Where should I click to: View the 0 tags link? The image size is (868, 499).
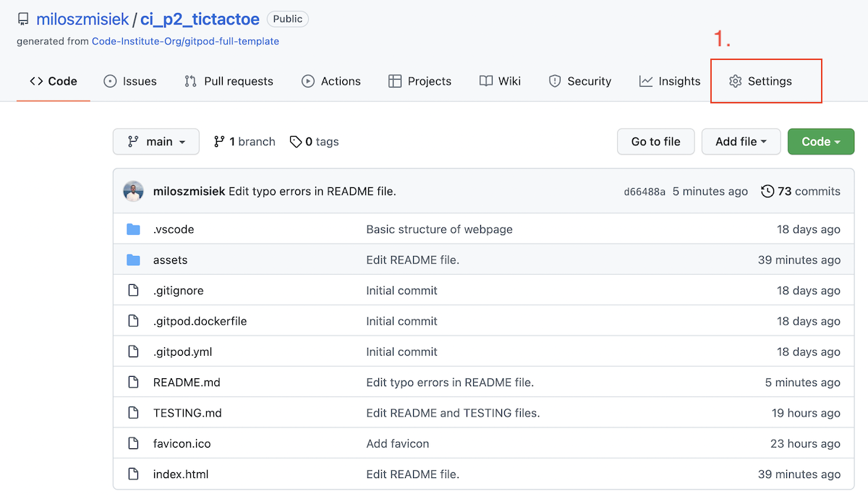pos(314,142)
